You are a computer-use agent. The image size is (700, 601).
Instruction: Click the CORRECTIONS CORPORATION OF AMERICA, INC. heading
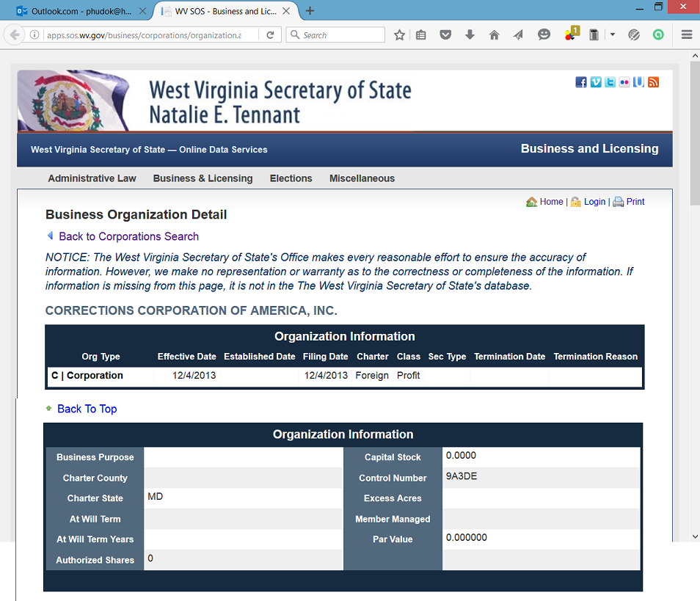click(191, 310)
